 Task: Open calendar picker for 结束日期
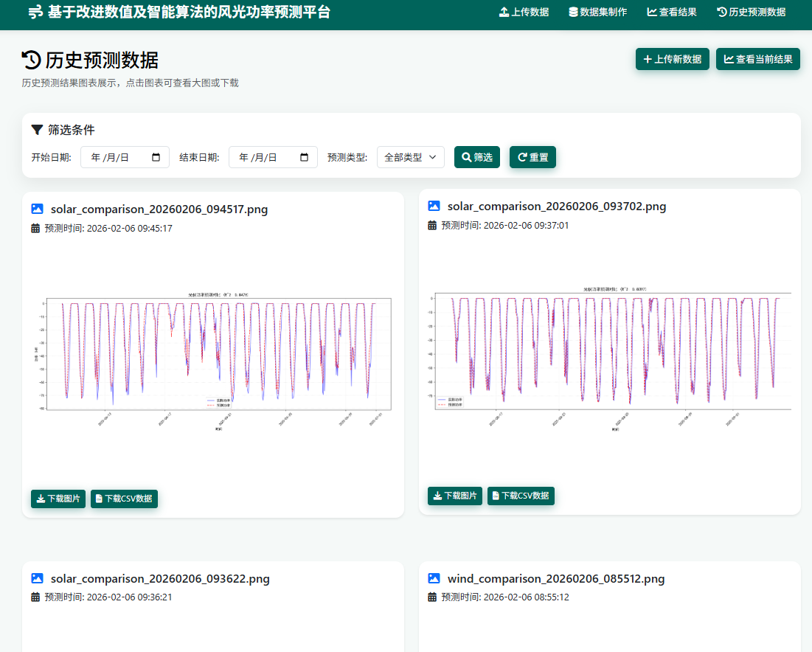(304, 157)
